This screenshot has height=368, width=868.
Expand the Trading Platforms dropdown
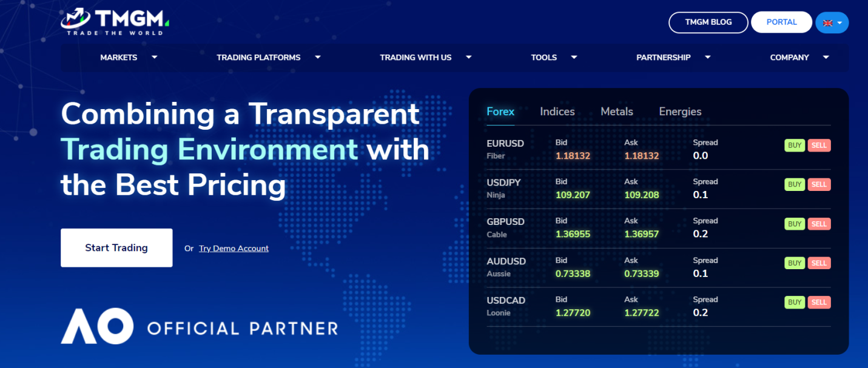pos(268,58)
